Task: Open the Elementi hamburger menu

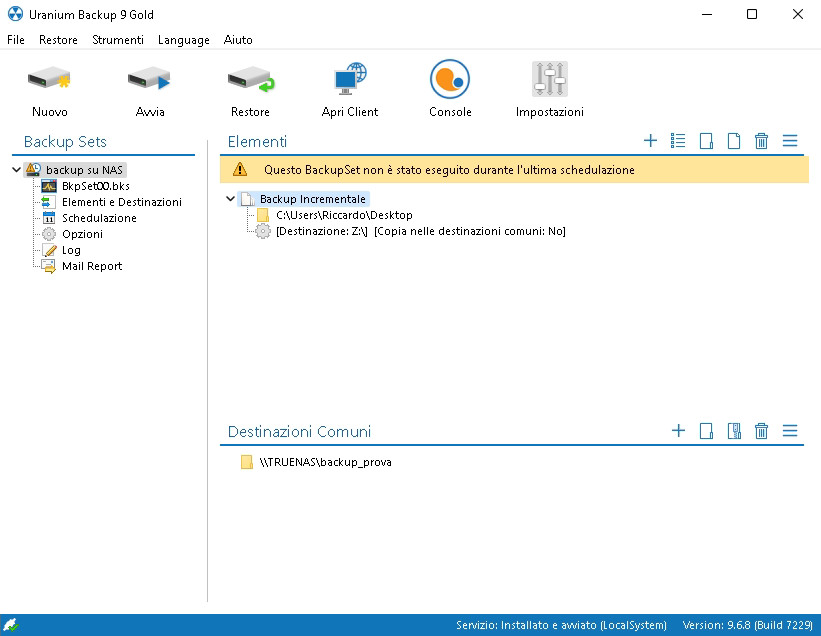Action: pyautogui.click(x=790, y=140)
